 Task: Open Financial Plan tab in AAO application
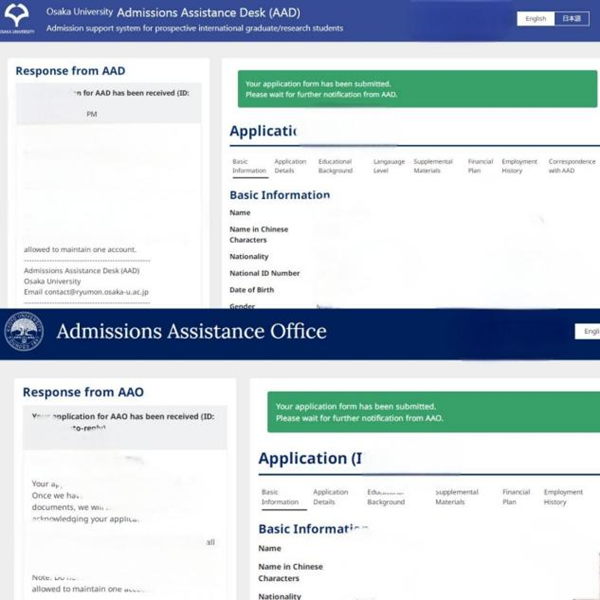pyautogui.click(x=516, y=497)
